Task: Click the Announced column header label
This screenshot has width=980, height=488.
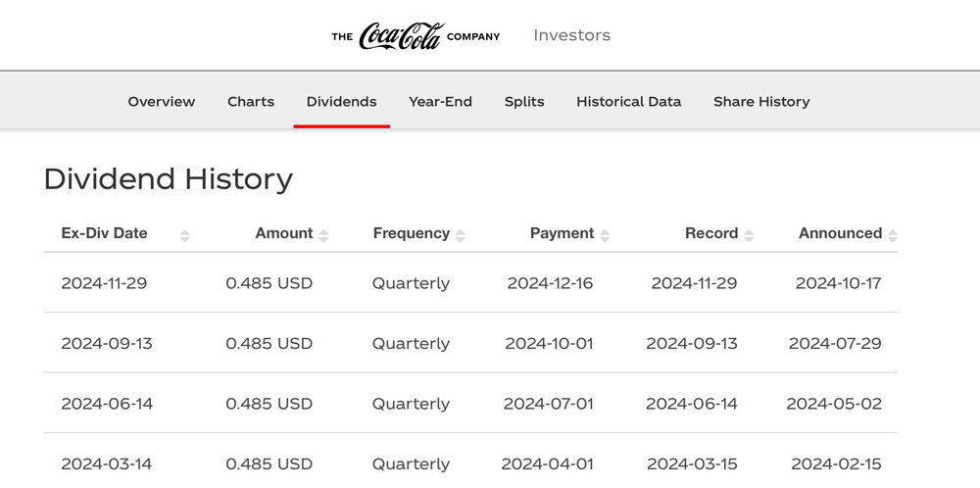Action: tap(840, 233)
